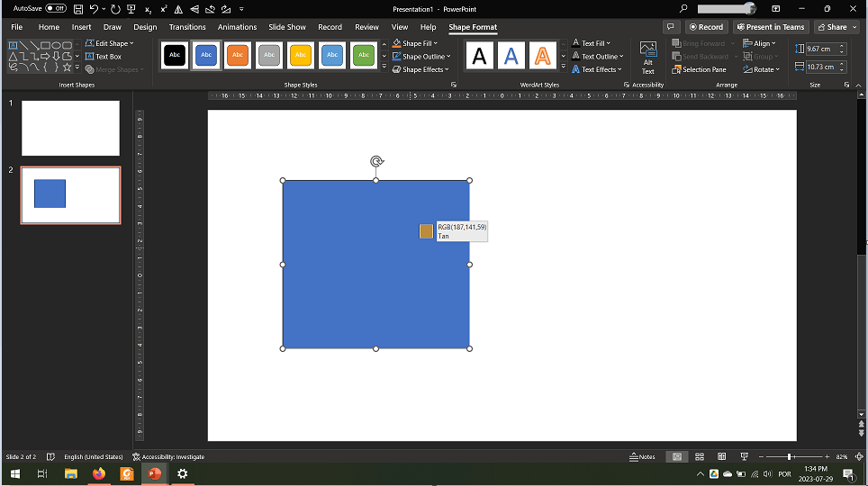Click the Record button
Image resolution: width=868 pixels, height=486 pixels.
pyautogui.click(x=706, y=27)
